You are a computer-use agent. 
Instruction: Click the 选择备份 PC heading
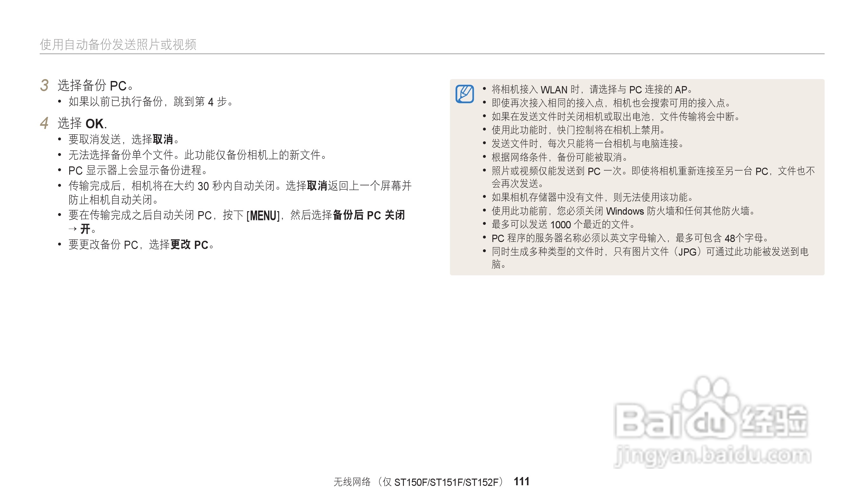tap(95, 86)
